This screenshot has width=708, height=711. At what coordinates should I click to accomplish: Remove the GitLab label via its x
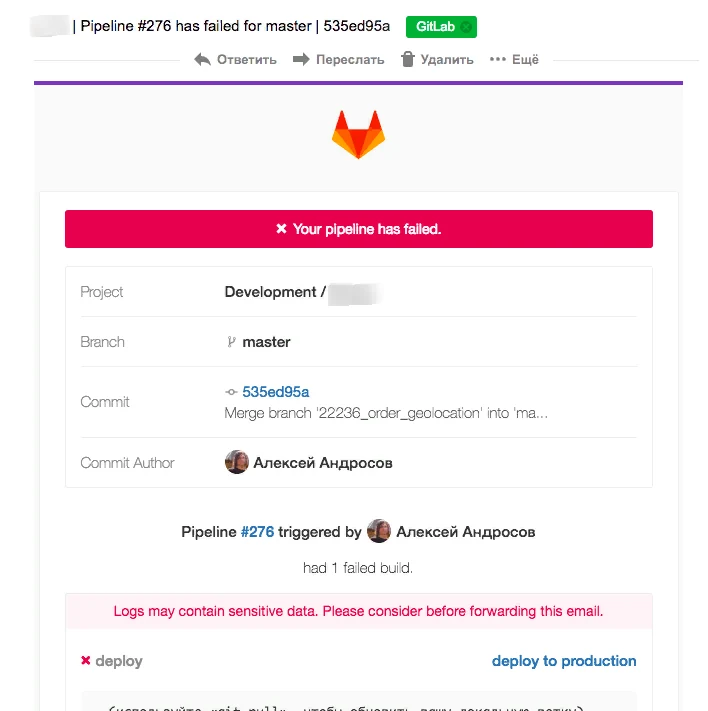pos(466,27)
